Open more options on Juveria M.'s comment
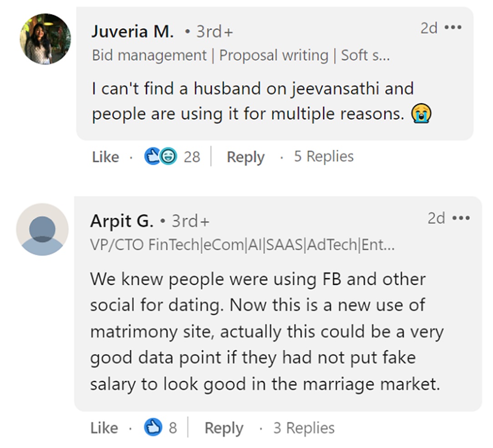The width and height of the screenshot is (493, 448). 453,28
